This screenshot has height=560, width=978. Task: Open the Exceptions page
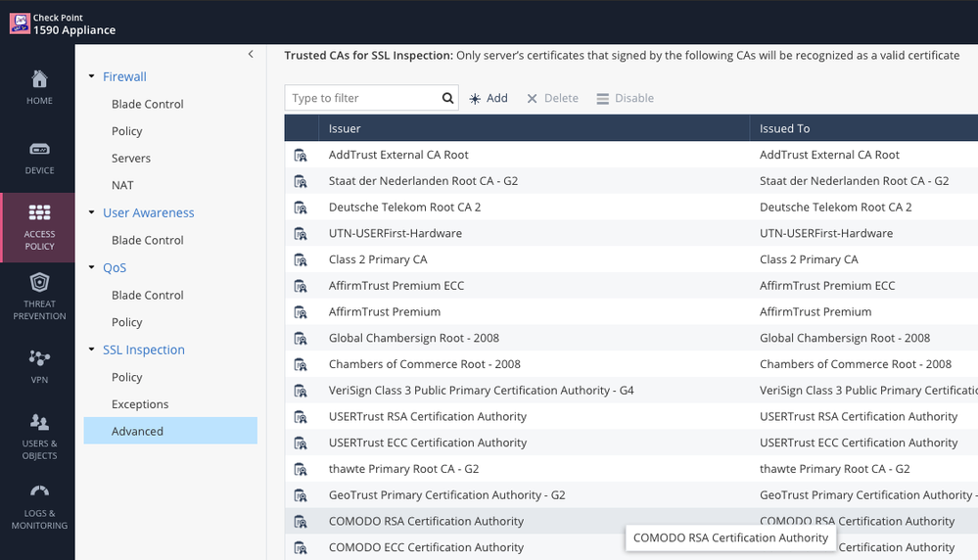point(140,404)
